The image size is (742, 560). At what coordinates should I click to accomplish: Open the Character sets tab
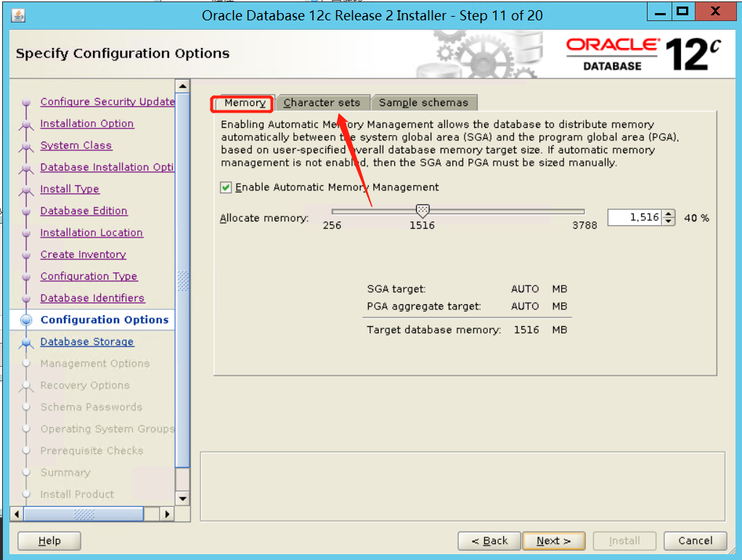pos(322,102)
